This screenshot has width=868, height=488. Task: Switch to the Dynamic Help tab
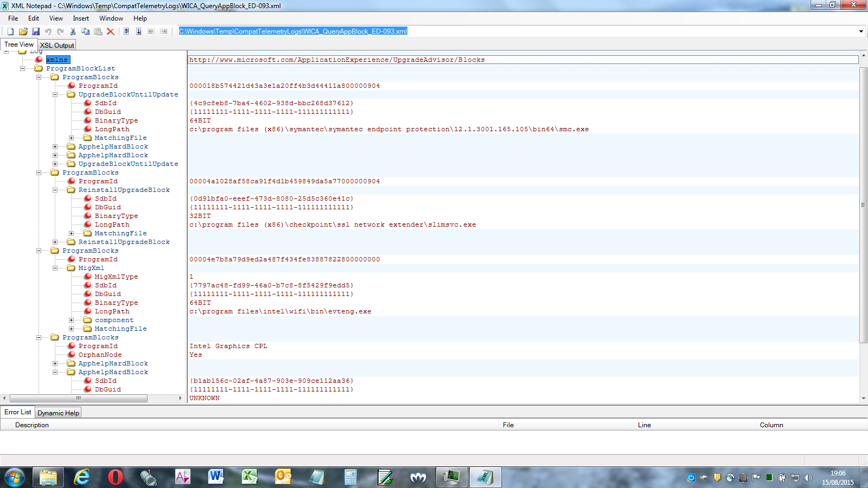pos(58,413)
